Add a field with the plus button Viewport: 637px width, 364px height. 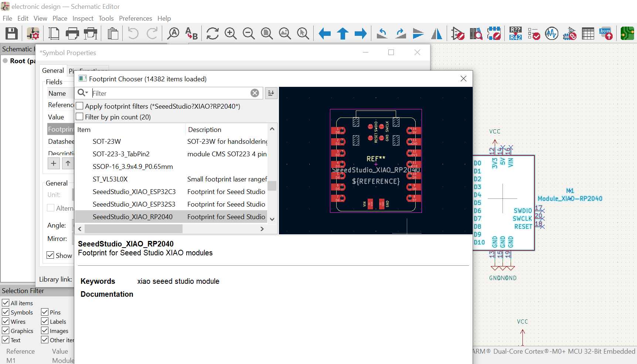(x=54, y=163)
